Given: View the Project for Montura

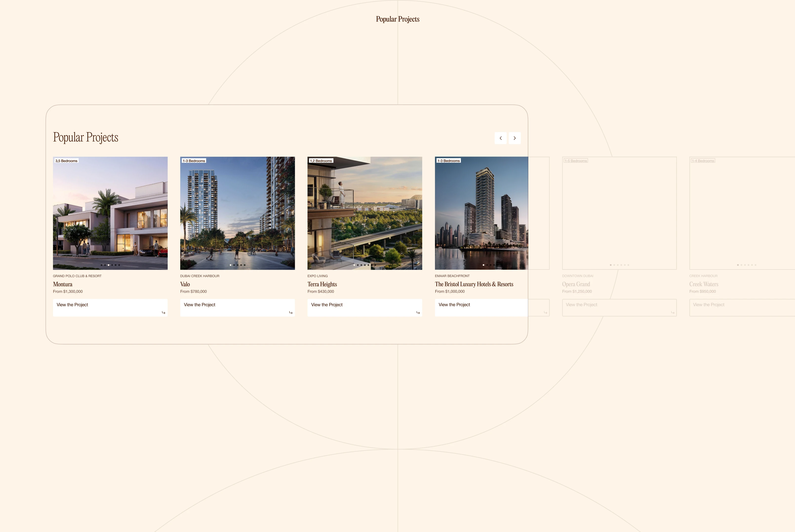Looking at the screenshot, I should point(110,308).
